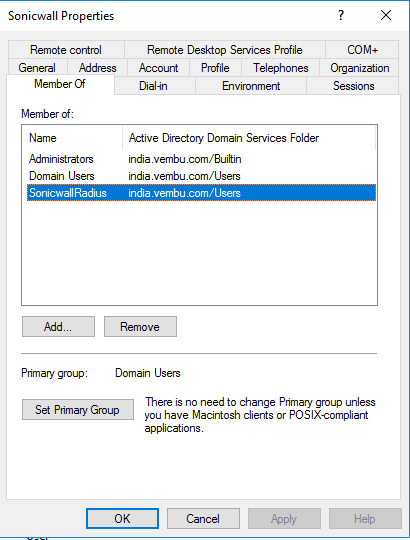Click the question mark help icon

[340, 15]
